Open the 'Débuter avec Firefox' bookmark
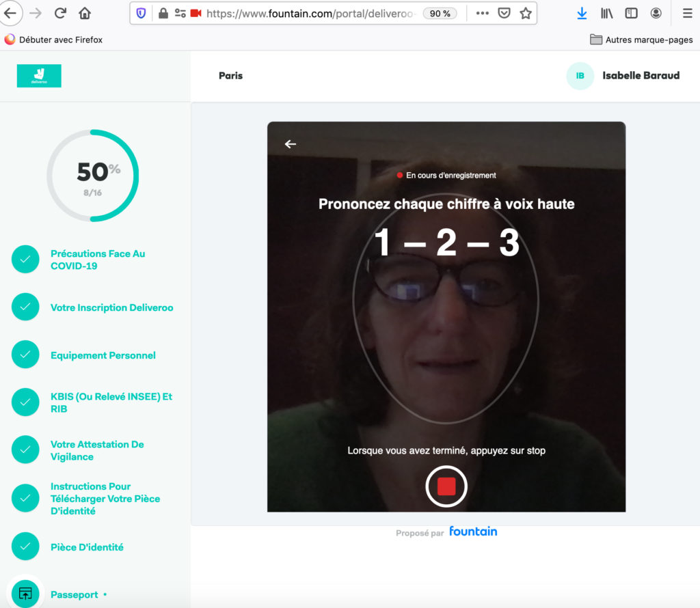 [53, 40]
